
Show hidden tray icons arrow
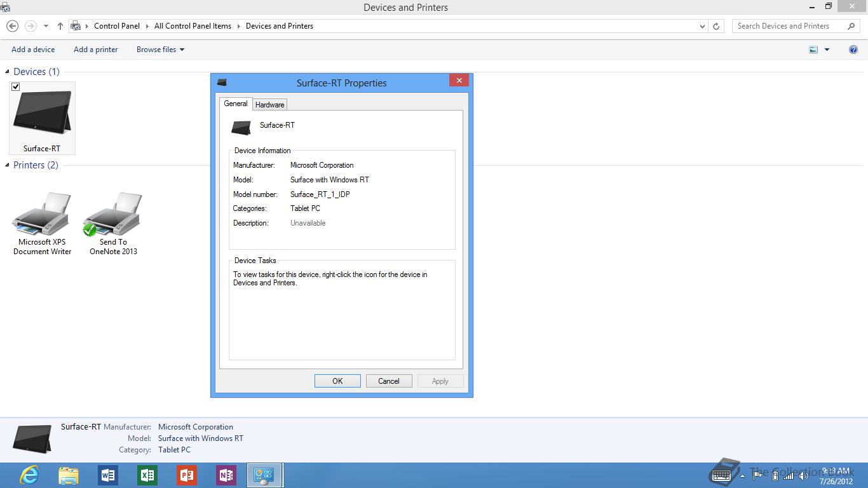(x=742, y=475)
